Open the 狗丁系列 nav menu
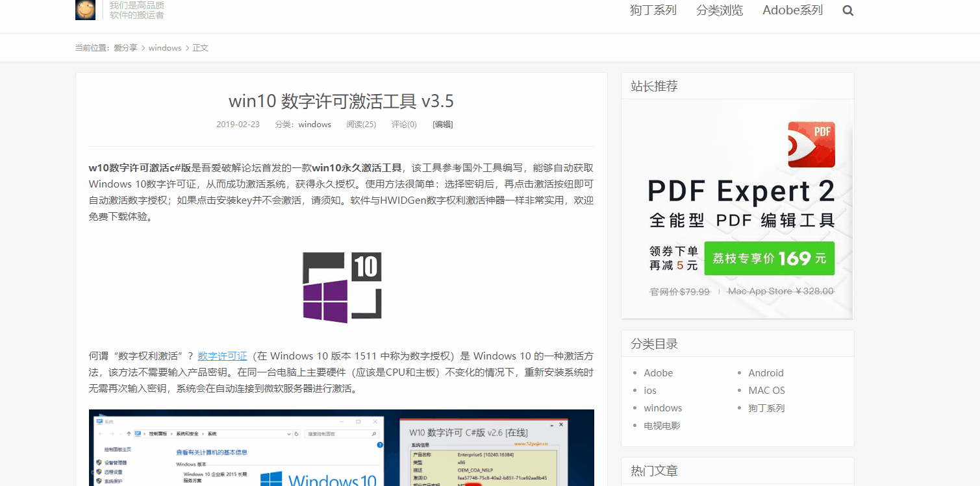Viewport: 980px width, 486px height. click(x=653, y=10)
